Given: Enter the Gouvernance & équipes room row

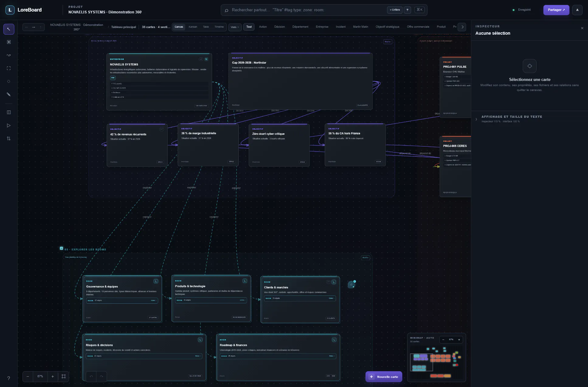Looking at the screenshot, I should tap(122, 301).
